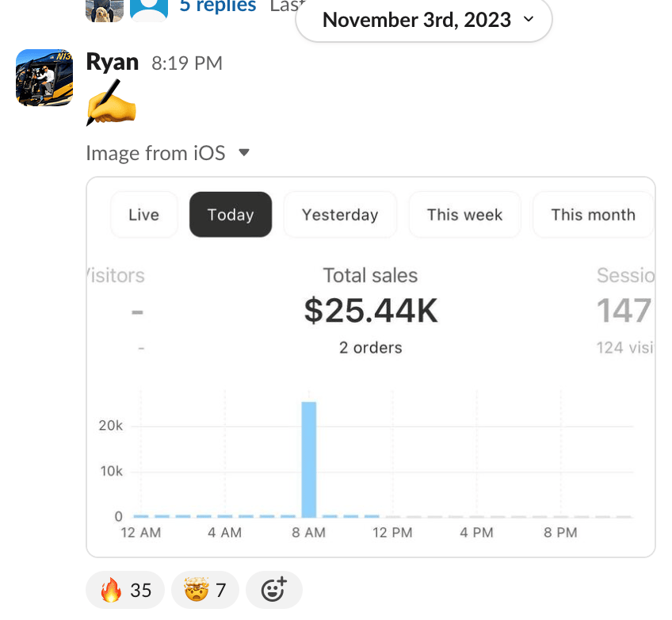
Task: Click the dog avatar in thread replies
Action: tap(105, 10)
